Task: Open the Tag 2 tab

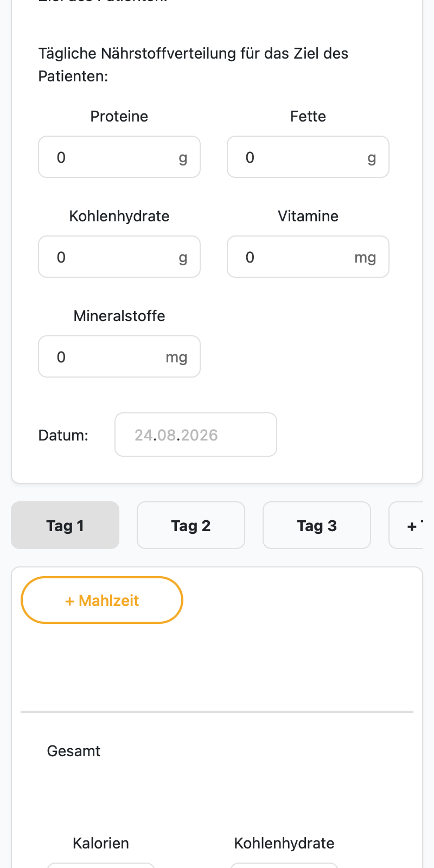Action: (191, 525)
